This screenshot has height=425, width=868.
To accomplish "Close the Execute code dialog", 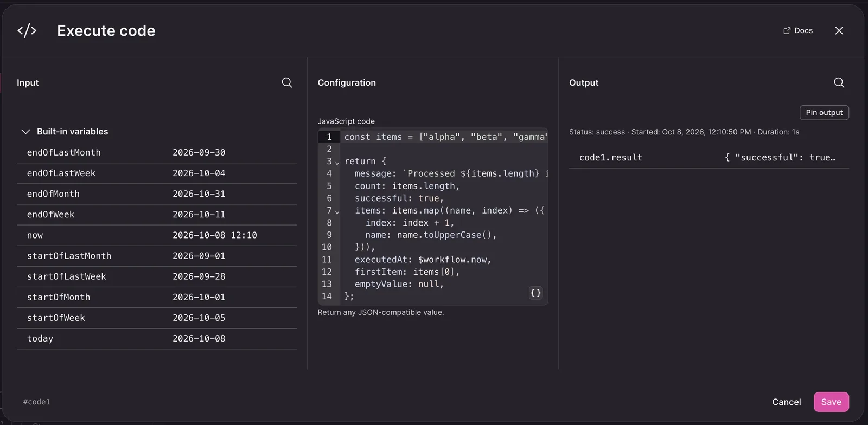I will pos(839,31).
